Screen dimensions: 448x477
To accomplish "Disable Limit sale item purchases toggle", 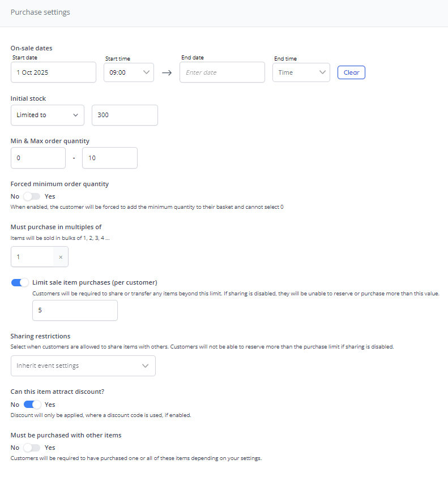I will pos(20,282).
